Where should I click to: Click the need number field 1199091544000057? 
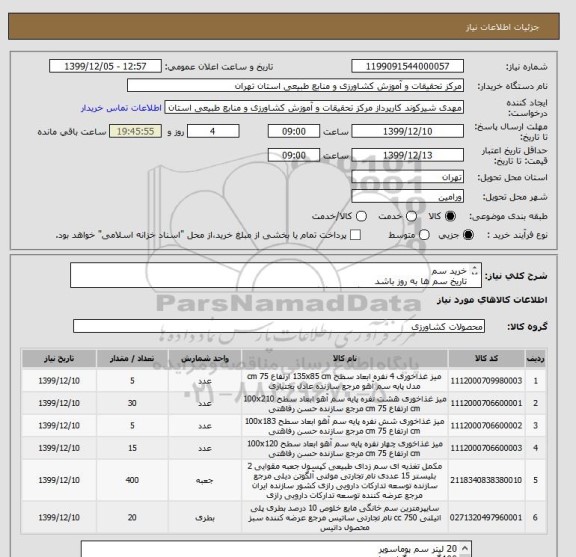tap(407, 66)
